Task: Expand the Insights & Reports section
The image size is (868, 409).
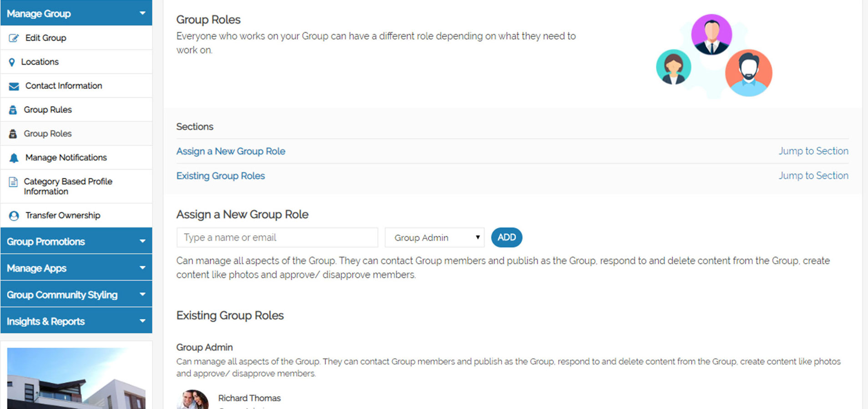Action: tap(142, 321)
